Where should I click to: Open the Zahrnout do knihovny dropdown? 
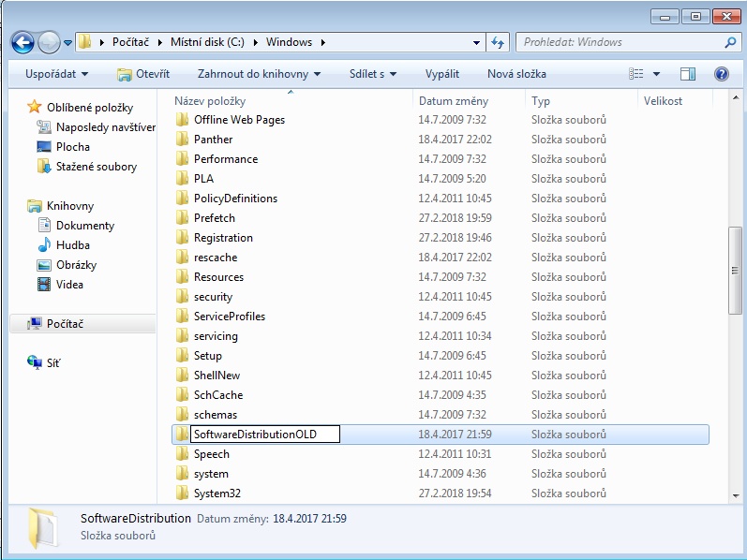point(259,74)
